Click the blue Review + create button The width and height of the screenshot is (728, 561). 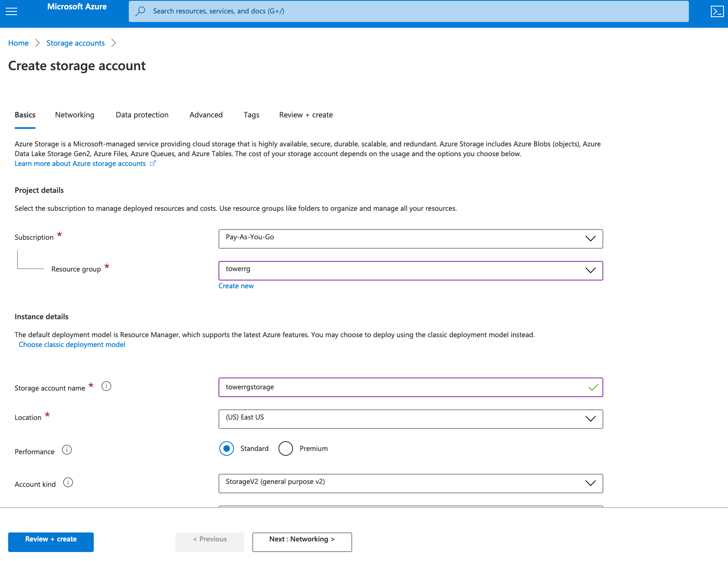tap(51, 542)
